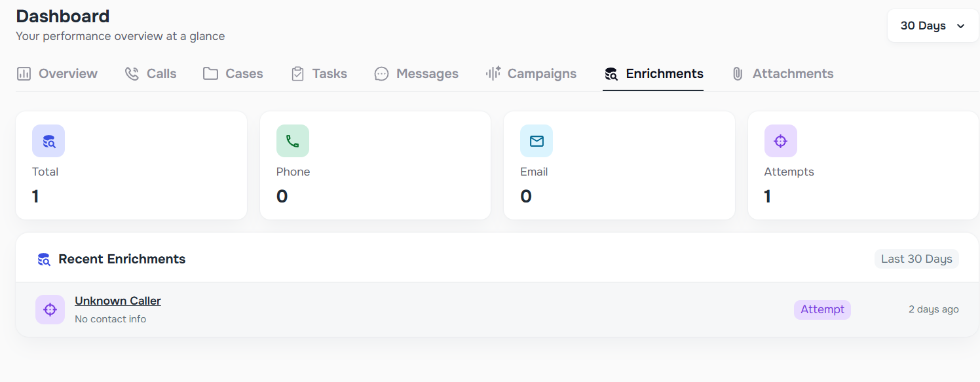Click the Campaigns chart icon
Image resolution: width=980 pixels, height=382 pixels.
point(492,73)
